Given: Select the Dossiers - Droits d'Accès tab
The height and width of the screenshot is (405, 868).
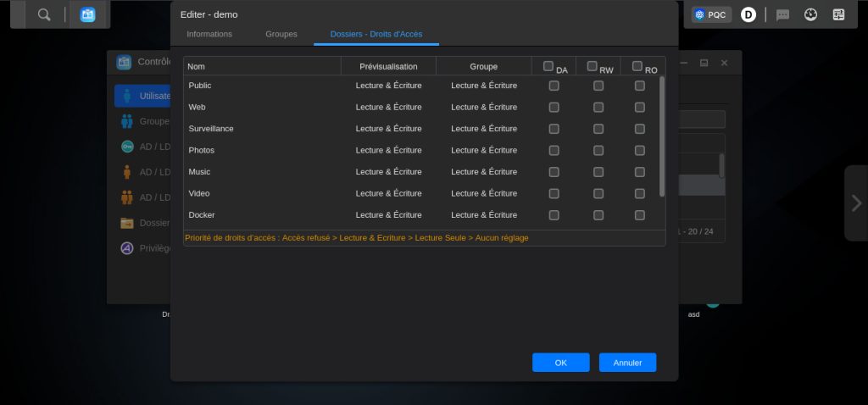Looking at the screenshot, I should 376,34.
